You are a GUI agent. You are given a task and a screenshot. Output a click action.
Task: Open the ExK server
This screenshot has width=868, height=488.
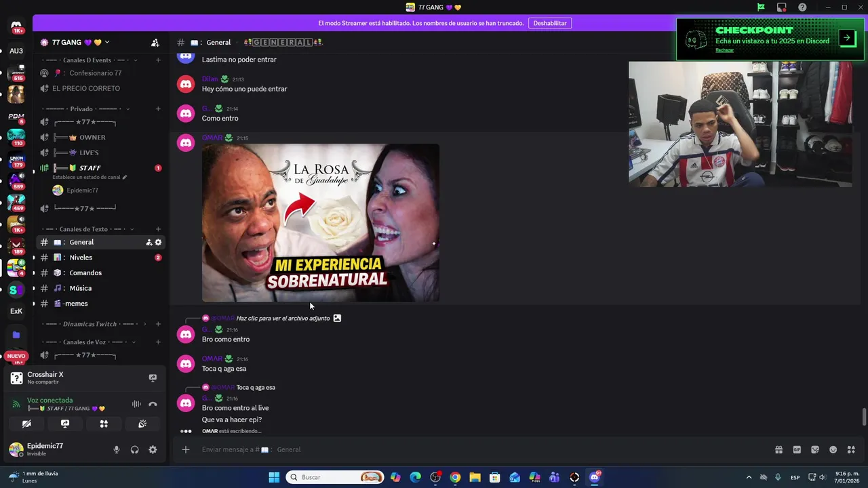coord(16,311)
